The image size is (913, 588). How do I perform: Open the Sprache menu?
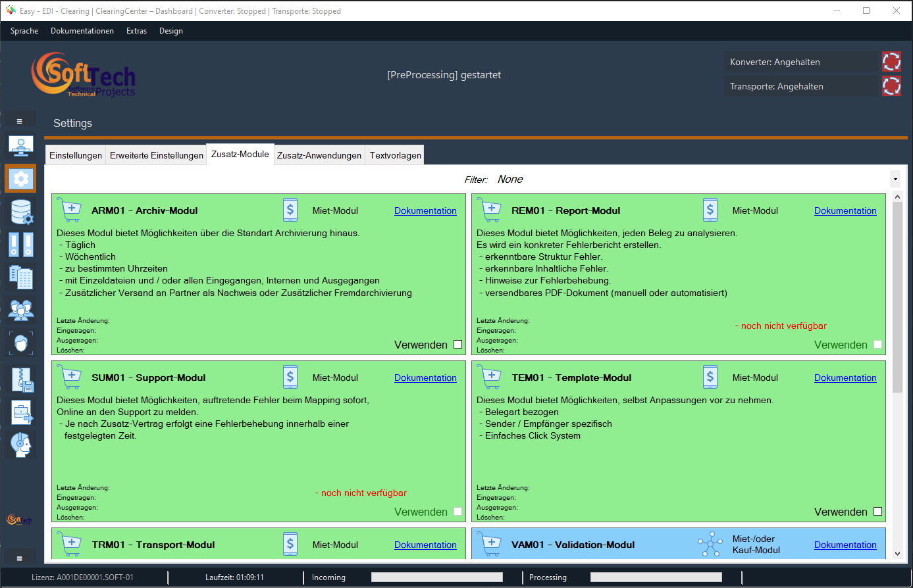(24, 31)
